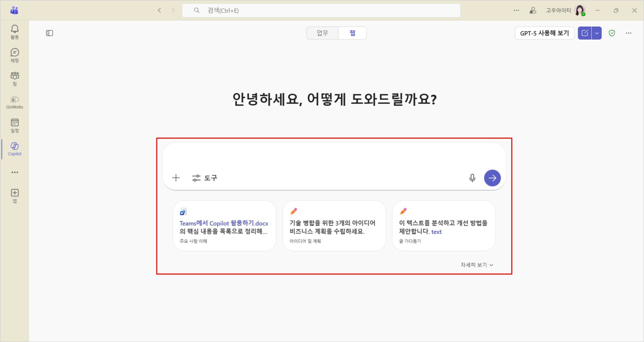The image size is (644, 342).
Task: Open the Copilot tab in sidebar
Action: (x=15, y=149)
